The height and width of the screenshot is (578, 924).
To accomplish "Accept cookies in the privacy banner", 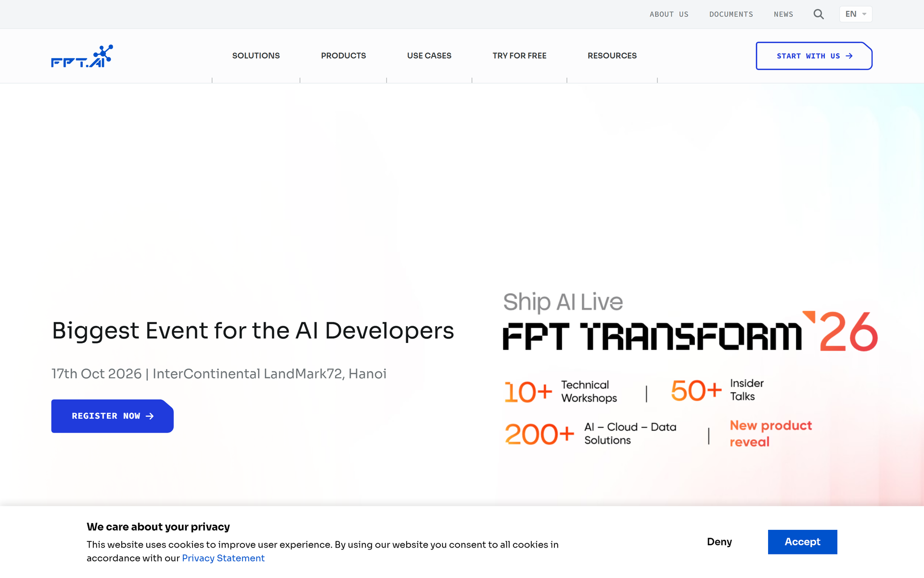I will (x=803, y=542).
